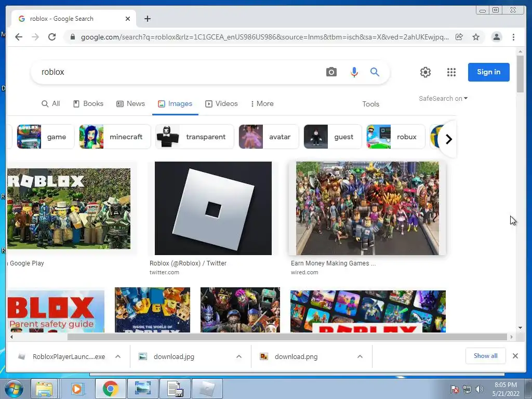Screen dimensions: 532x399
Task: Close the roblox - Google Search tab
Action: [128, 19]
